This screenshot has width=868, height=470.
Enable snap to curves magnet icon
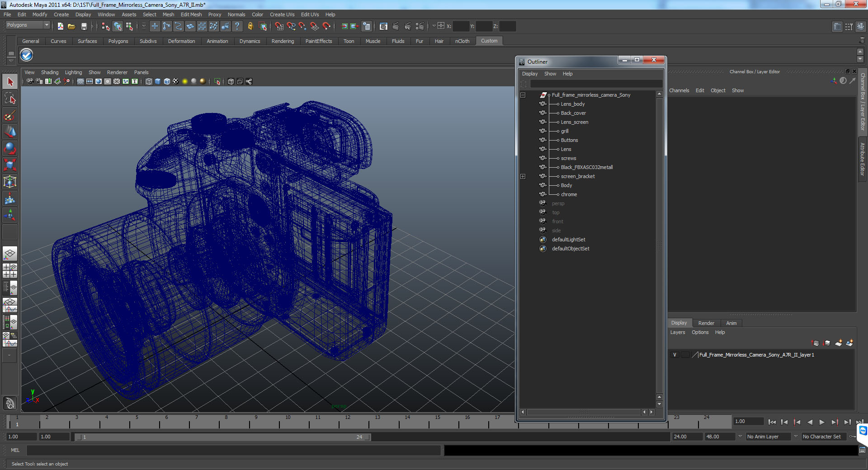click(x=291, y=26)
